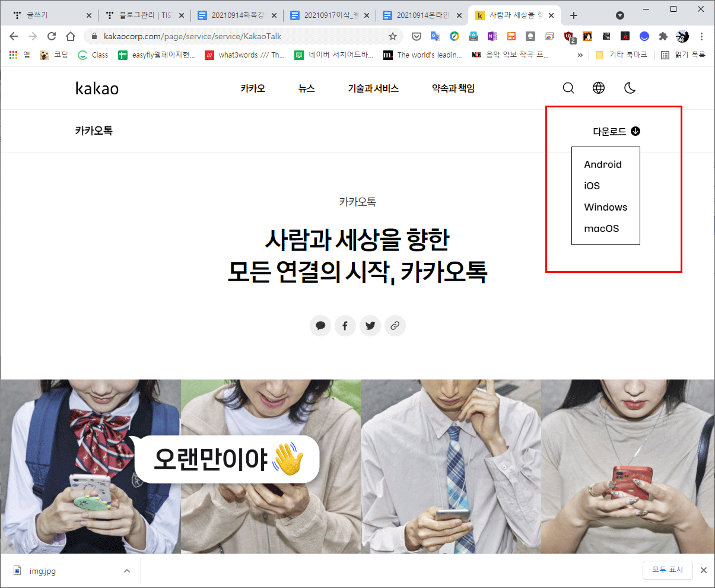Share the page on Facebook
Image resolution: width=715 pixels, height=588 pixels.
coord(345,325)
